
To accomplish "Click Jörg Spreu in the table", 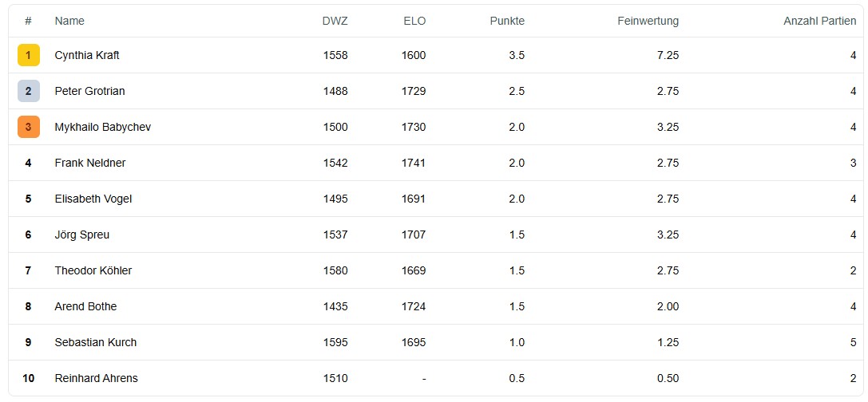I will pyautogui.click(x=82, y=235).
